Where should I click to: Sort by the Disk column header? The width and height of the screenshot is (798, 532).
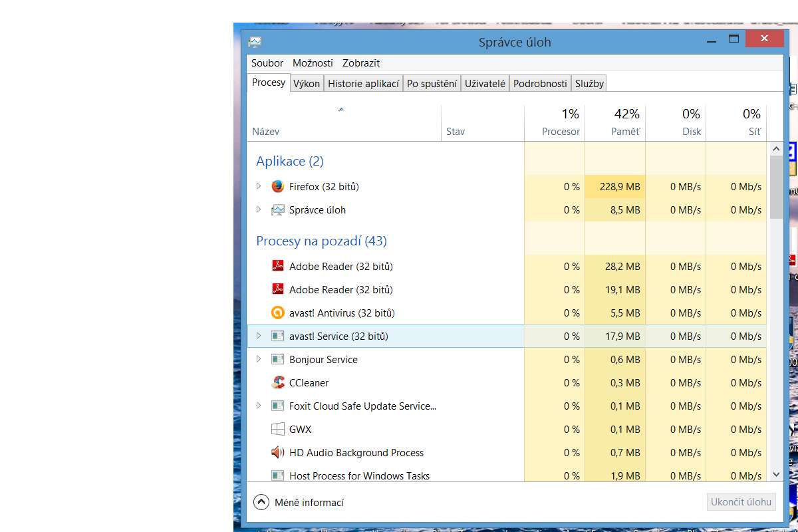tap(676, 123)
